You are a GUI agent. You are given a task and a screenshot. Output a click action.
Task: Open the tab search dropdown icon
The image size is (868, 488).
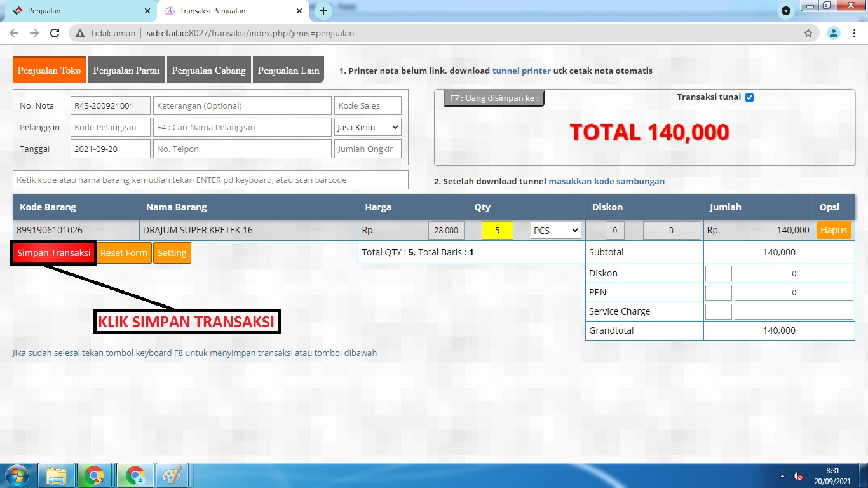pos(786,11)
